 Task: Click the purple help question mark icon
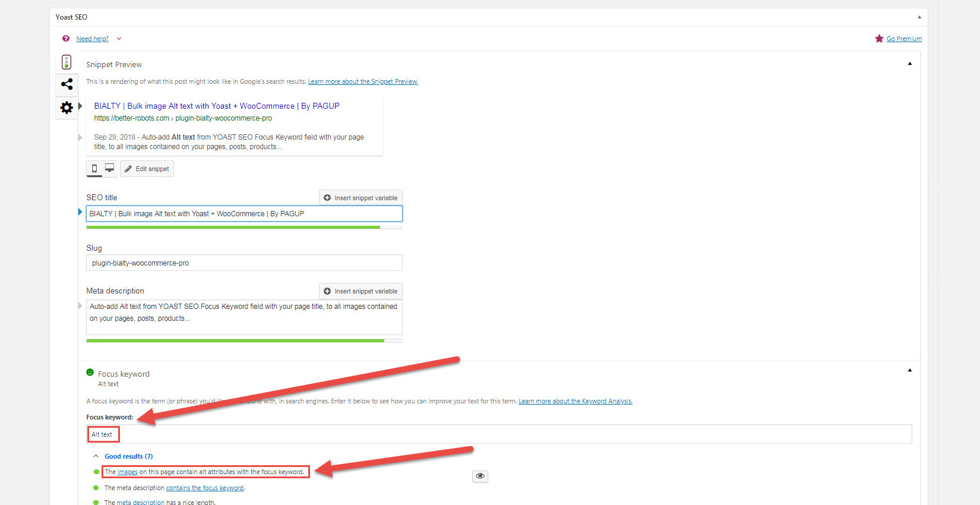click(x=66, y=39)
